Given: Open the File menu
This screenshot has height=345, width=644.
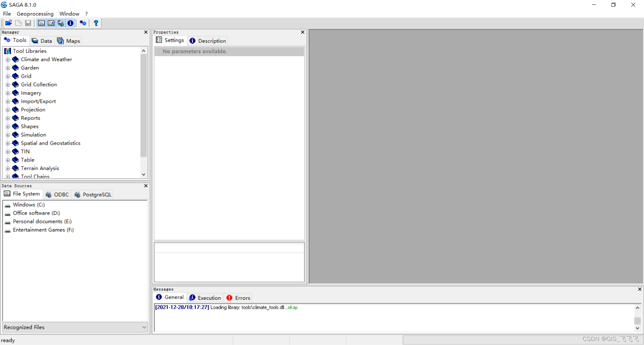Looking at the screenshot, I should pyautogui.click(x=7, y=14).
